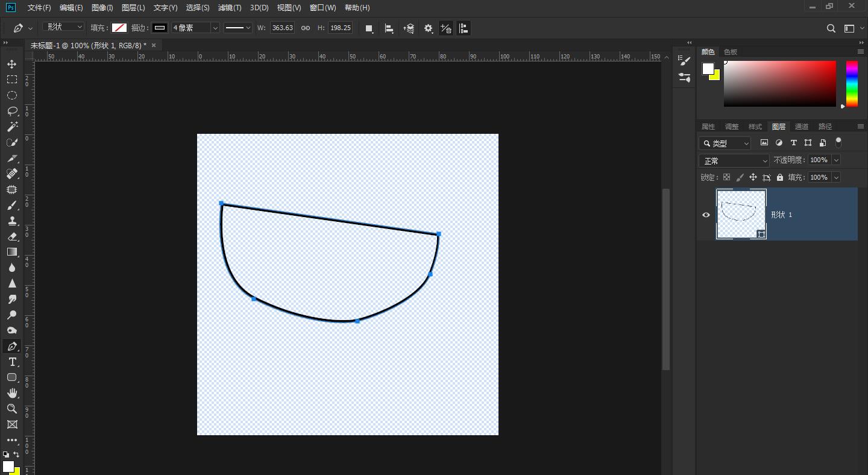This screenshot has width=868, height=475.
Task: Expand the 正常 blend mode dropdown
Action: point(734,160)
